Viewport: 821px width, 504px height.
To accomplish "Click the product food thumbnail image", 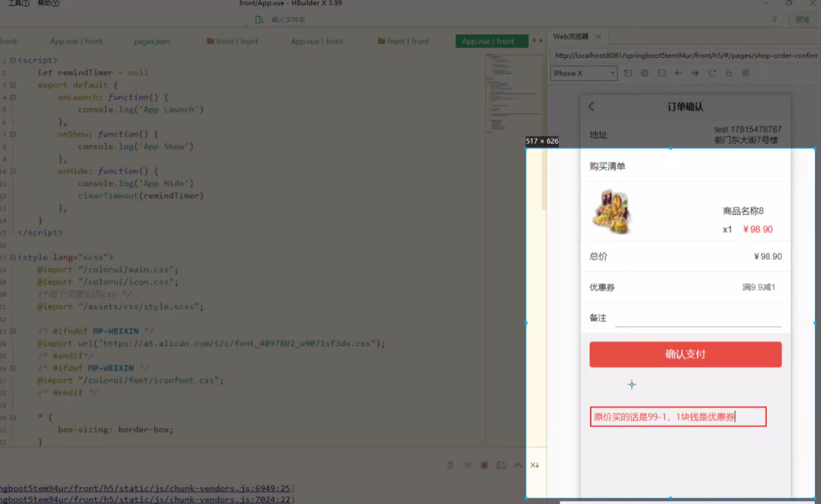I will click(613, 212).
